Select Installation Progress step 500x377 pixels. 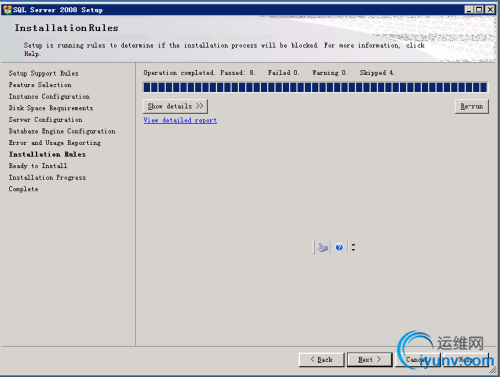point(47,178)
